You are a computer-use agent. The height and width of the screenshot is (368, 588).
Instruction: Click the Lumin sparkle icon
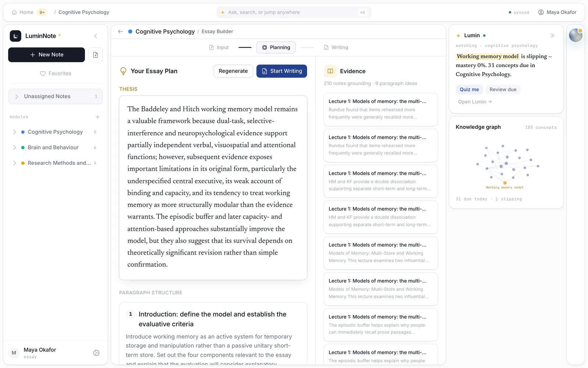[x=458, y=36]
